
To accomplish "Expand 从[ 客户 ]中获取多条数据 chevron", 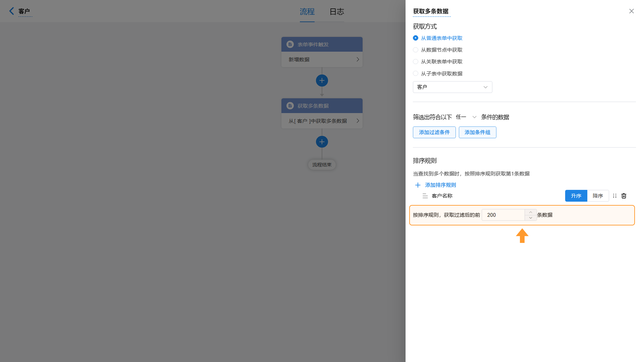I will (x=358, y=121).
